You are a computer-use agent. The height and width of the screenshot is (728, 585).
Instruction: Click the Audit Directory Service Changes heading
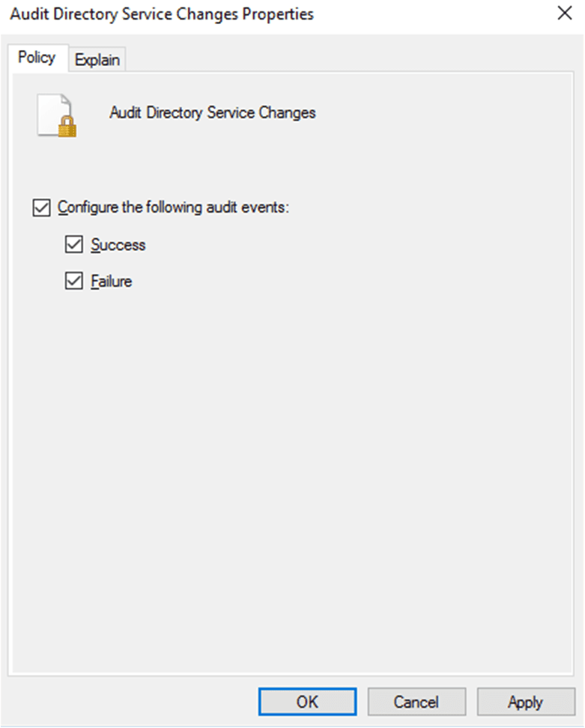(212, 113)
